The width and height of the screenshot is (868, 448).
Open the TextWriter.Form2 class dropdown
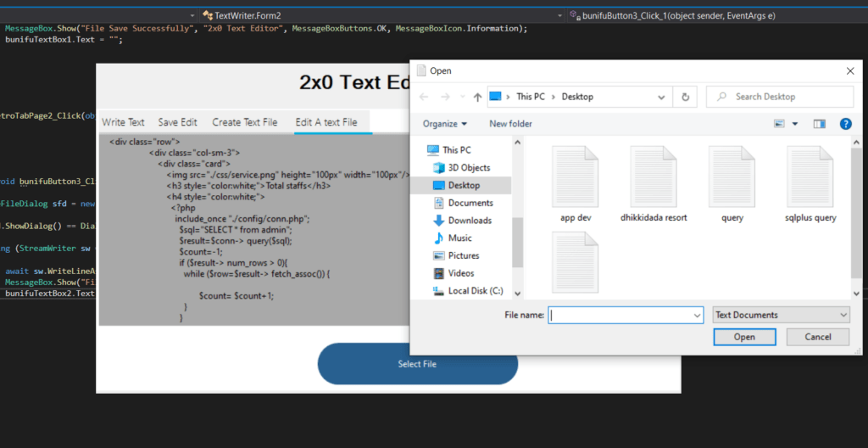[381, 15]
